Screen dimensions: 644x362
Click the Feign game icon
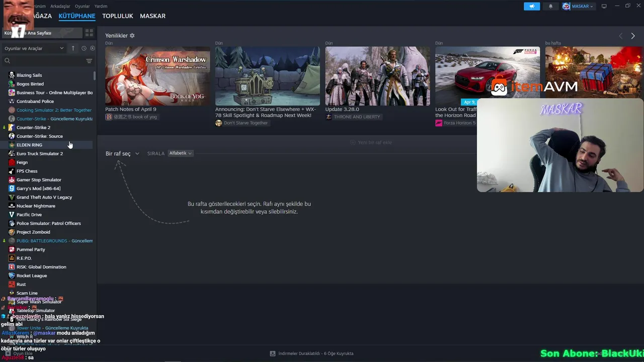tap(12, 162)
